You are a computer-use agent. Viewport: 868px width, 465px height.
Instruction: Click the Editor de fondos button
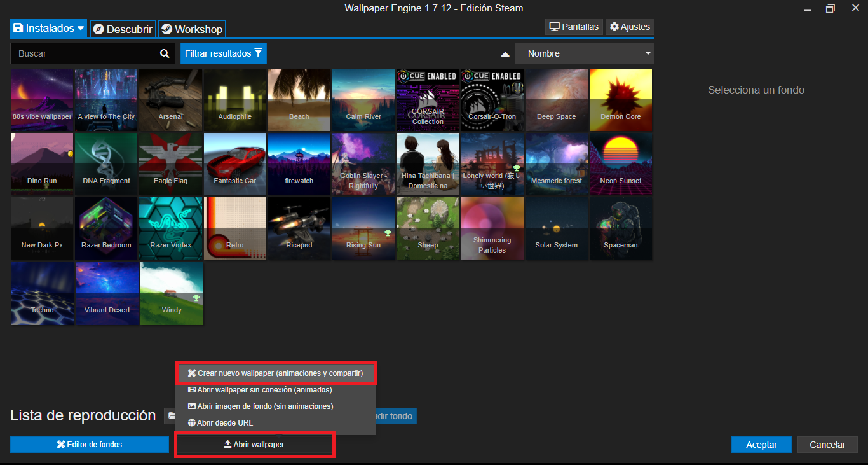tap(90, 445)
